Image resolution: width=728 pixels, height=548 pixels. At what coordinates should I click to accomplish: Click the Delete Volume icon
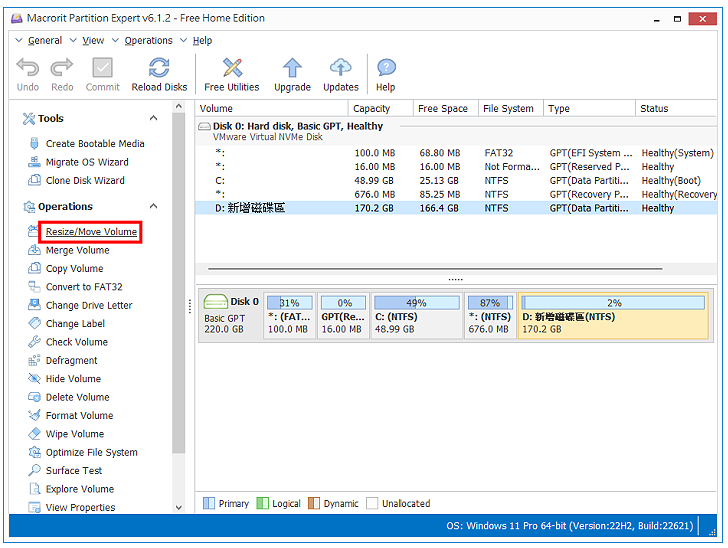34,397
